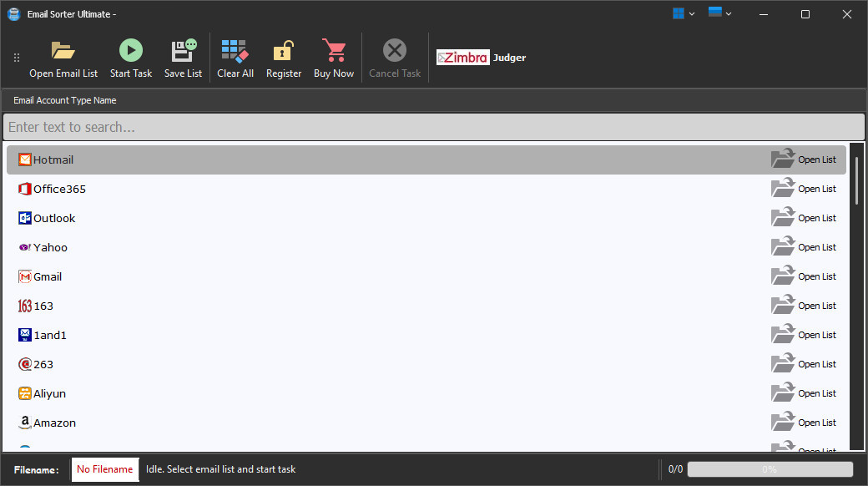Click the Register padlock icon
The image size is (868, 486).
[x=284, y=50]
